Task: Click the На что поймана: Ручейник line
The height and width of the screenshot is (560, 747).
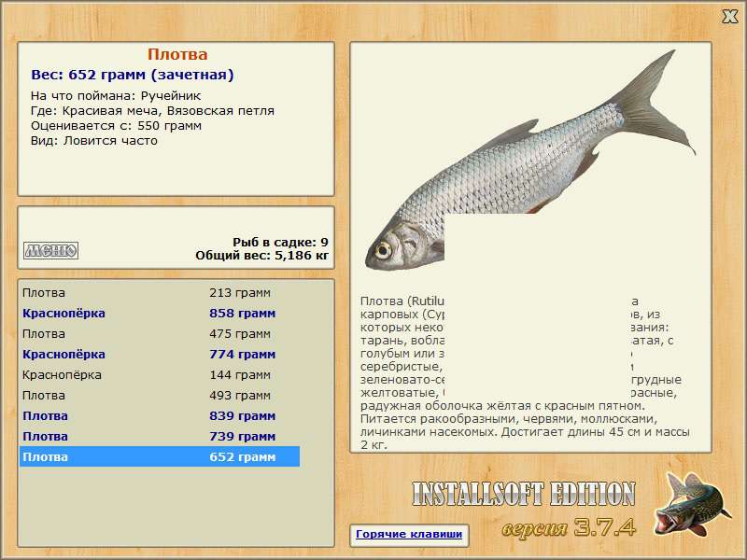Action: (x=116, y=96)
